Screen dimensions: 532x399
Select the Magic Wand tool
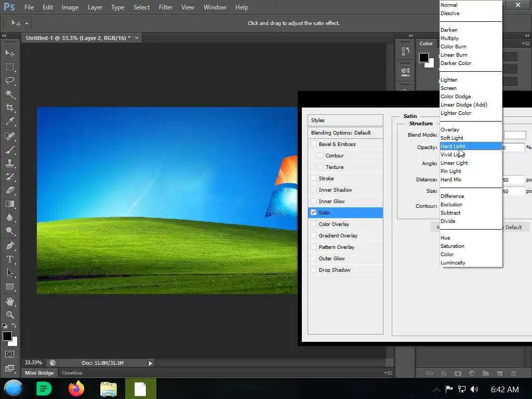10,94
